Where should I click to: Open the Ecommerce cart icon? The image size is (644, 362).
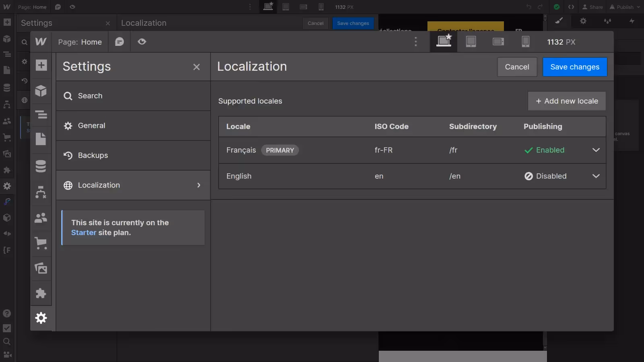41,243
